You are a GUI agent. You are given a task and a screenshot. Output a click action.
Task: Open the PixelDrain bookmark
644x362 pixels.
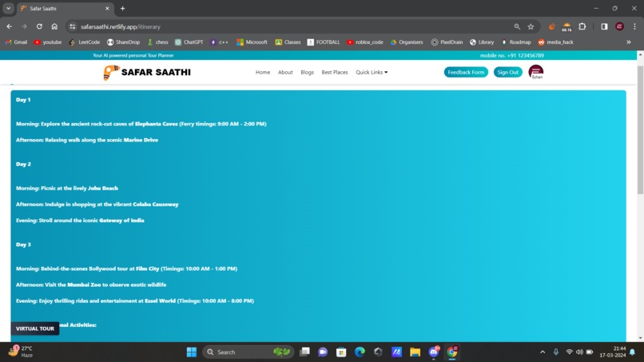pos(447,42)
